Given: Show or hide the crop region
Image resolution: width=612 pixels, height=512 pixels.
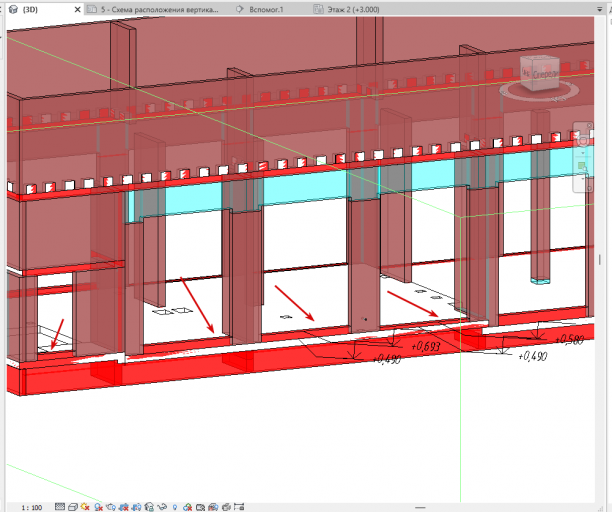Looking at the screenshot, I should 136,507.
